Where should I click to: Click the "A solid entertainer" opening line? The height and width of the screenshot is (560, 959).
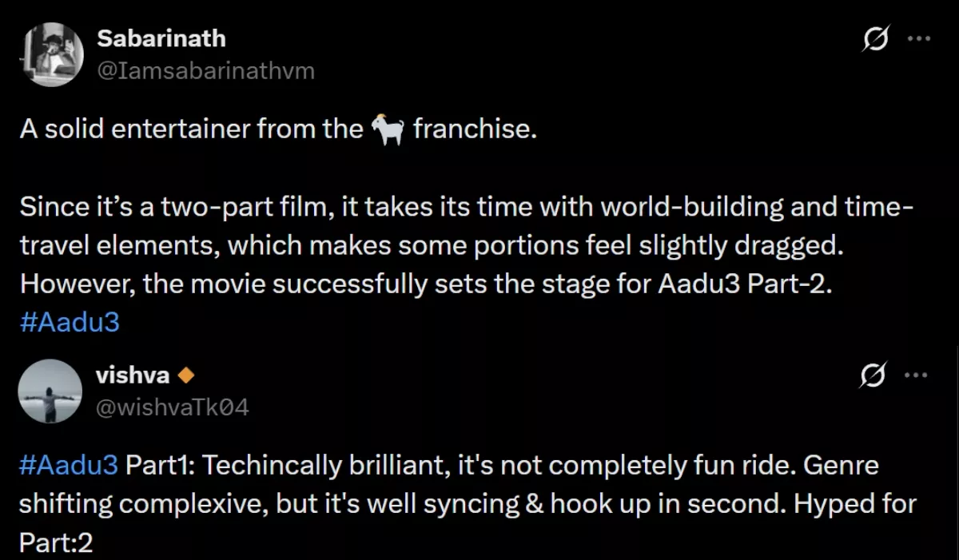[x=192, y=129]
